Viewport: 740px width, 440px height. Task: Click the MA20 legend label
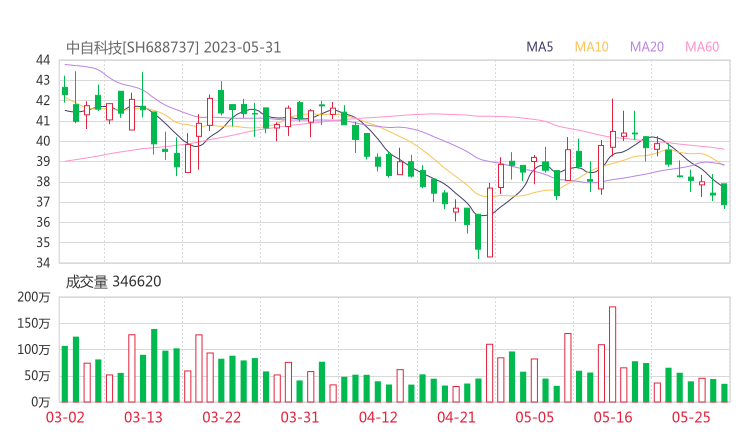647,47
